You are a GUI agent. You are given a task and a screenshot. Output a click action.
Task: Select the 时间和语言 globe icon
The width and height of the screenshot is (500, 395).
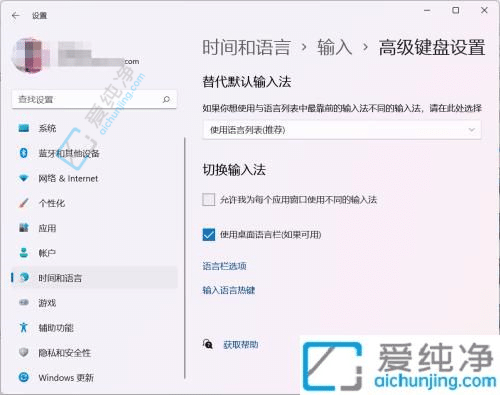24,277
